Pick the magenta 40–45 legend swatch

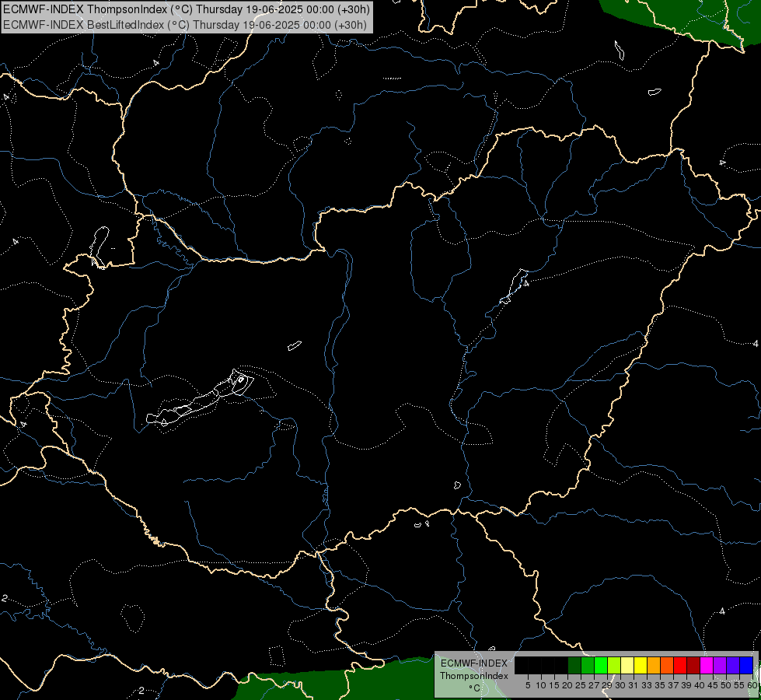point(707,665)
